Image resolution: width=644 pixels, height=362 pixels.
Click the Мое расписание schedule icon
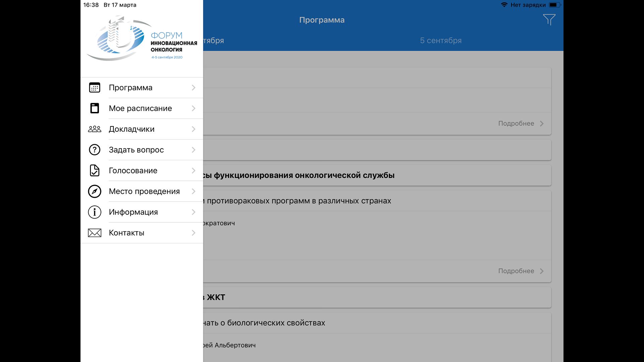click(95, 108)
